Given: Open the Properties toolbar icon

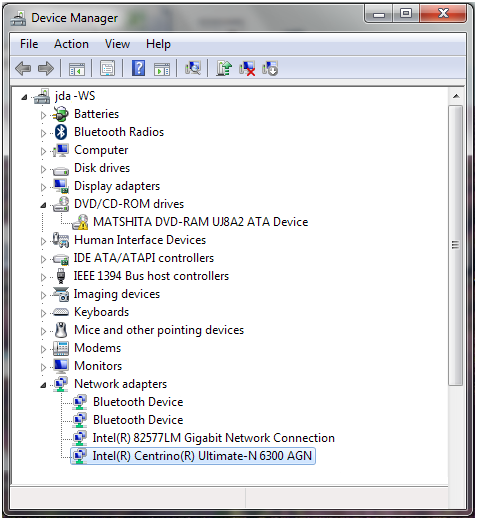Looking at the screenshot, I should 107,69.
